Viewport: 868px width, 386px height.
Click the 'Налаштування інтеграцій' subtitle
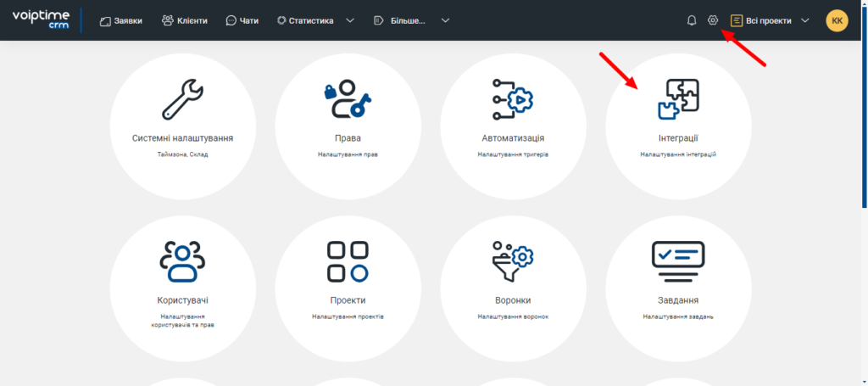pyautogui.click(x=678, y=154)
